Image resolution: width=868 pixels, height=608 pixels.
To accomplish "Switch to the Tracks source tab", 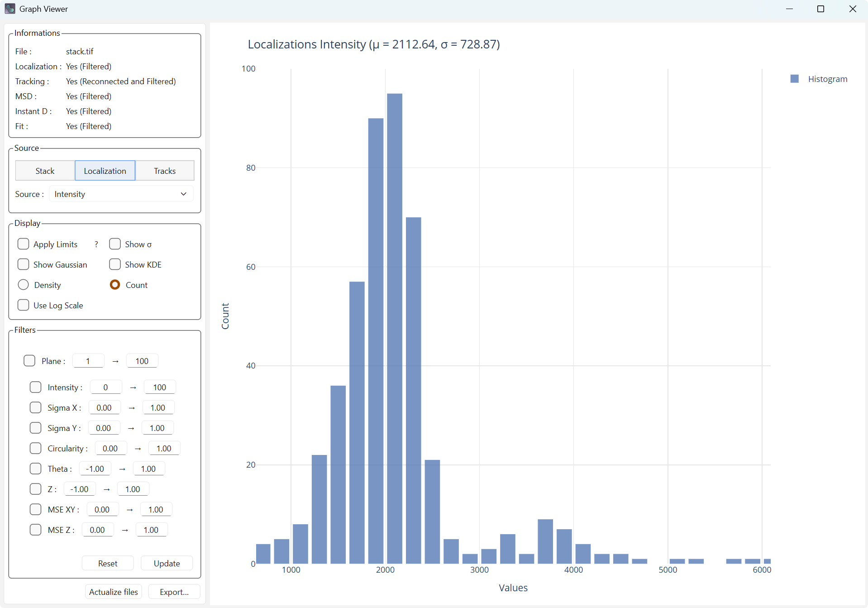I will click(164, 171).
